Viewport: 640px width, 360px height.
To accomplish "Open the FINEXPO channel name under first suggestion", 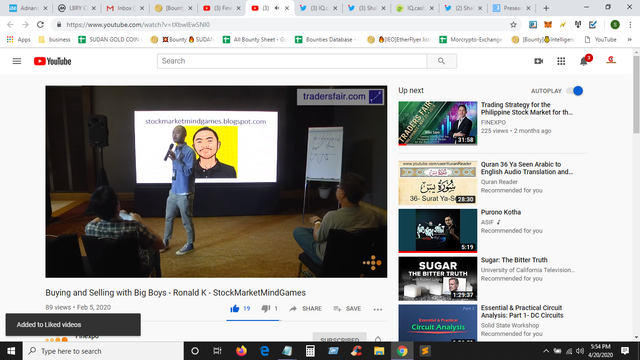I will (x=493, y=122).
